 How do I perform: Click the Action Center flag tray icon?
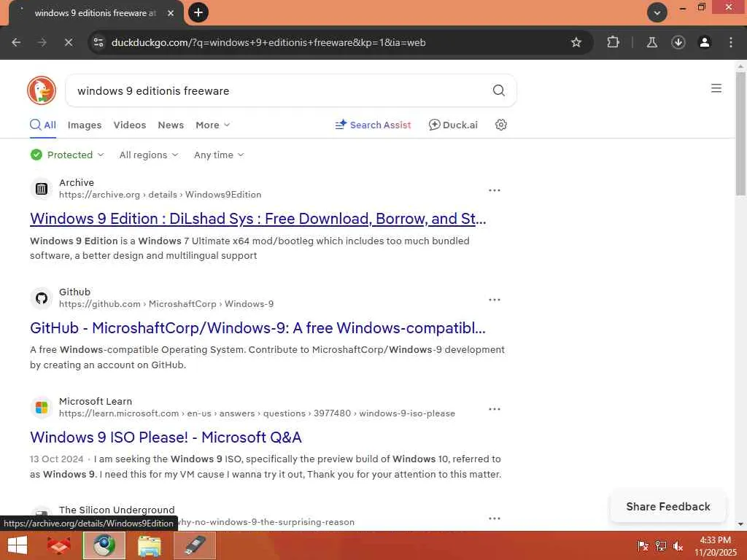[643, 546]
